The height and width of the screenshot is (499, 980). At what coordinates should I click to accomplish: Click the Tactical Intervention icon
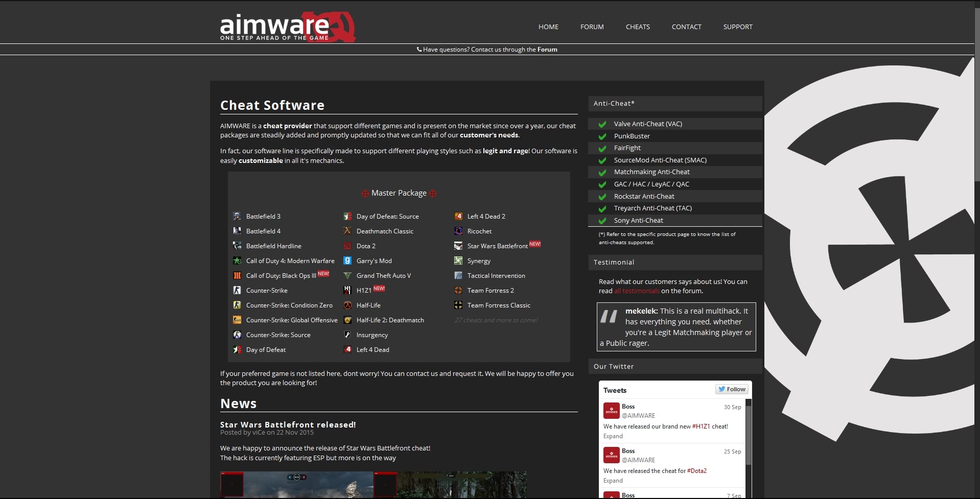coord(458,275)
